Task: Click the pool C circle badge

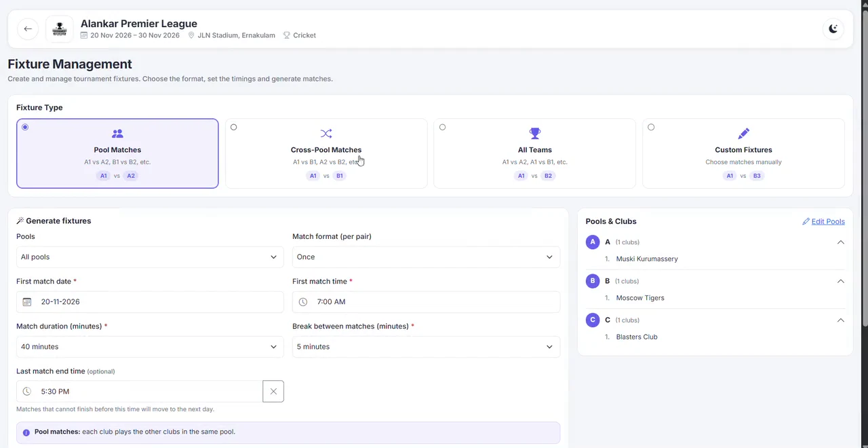Action: pos(593,320)
